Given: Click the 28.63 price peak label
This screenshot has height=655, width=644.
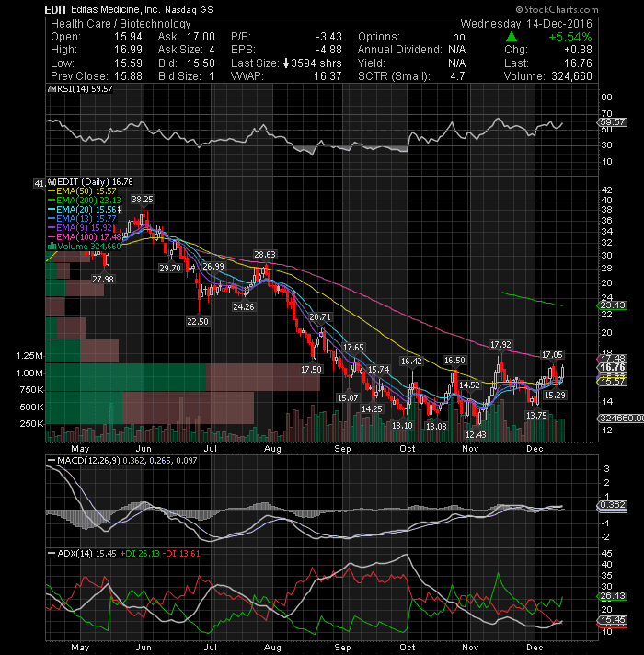Looking at the screenshot, I should pos(265,255).
